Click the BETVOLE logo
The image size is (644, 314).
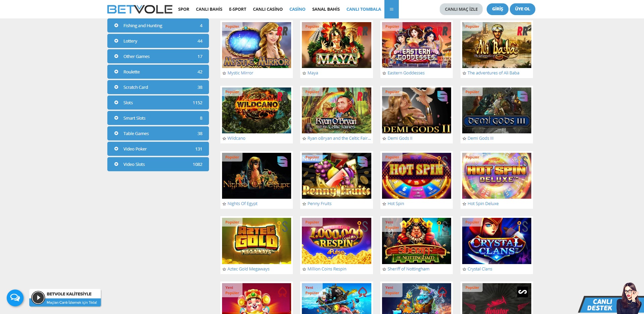140,9
